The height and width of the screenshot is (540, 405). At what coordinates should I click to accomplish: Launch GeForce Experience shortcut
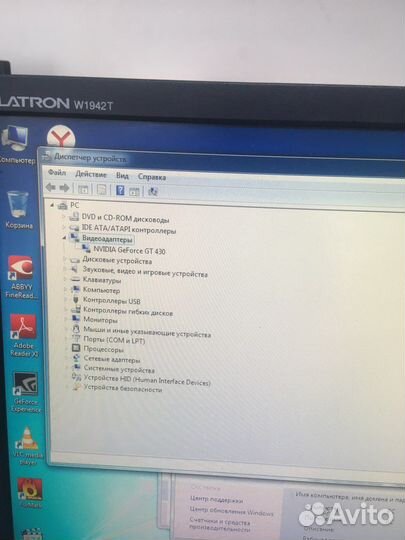point(25,392)
